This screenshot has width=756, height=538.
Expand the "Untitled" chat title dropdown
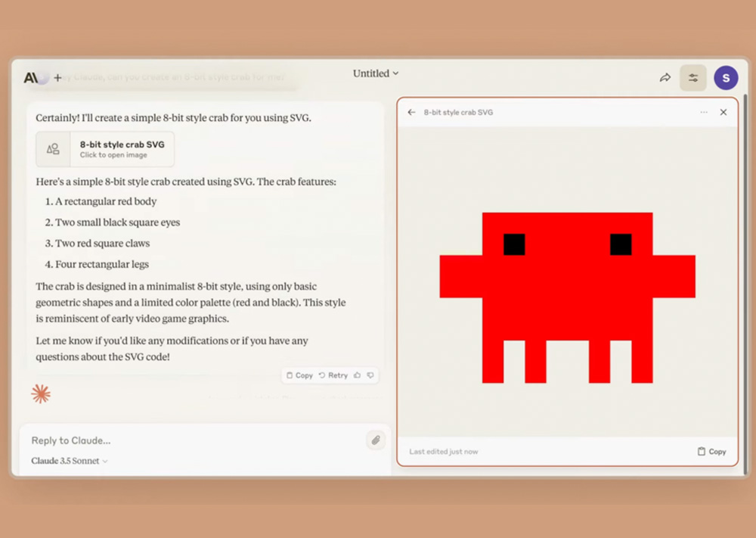tap(376, 73)
